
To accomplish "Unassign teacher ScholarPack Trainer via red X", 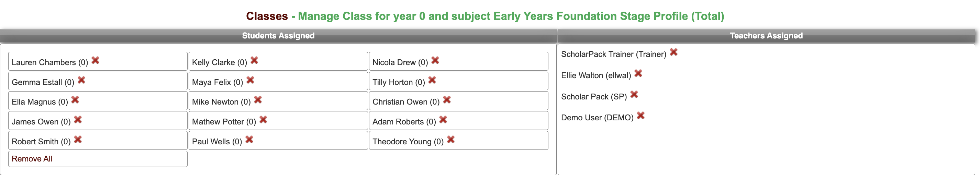I will (x=674, y=52).
